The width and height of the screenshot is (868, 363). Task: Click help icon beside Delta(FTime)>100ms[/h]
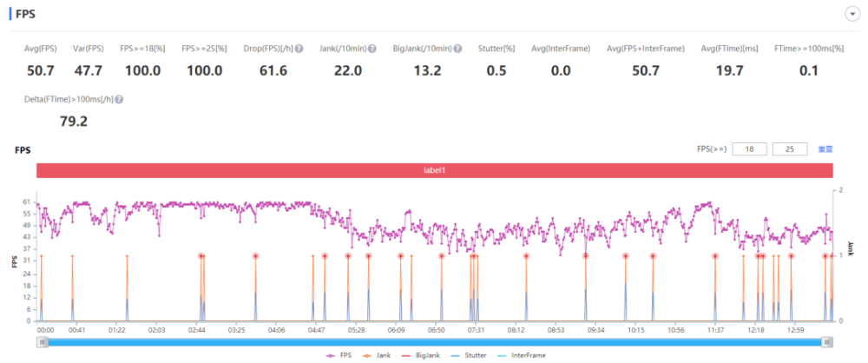[x=119, y=100]
